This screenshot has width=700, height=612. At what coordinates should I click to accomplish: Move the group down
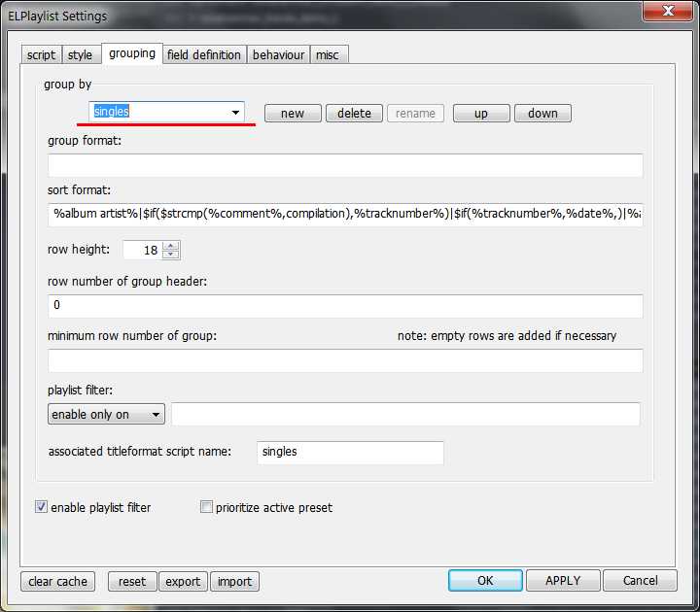542,114
